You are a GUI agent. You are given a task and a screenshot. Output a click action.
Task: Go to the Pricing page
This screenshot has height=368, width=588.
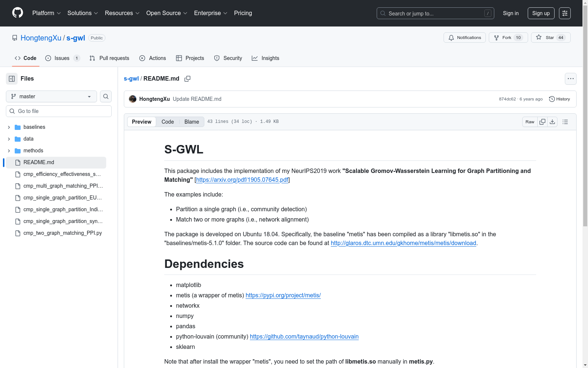pos(243,13)
